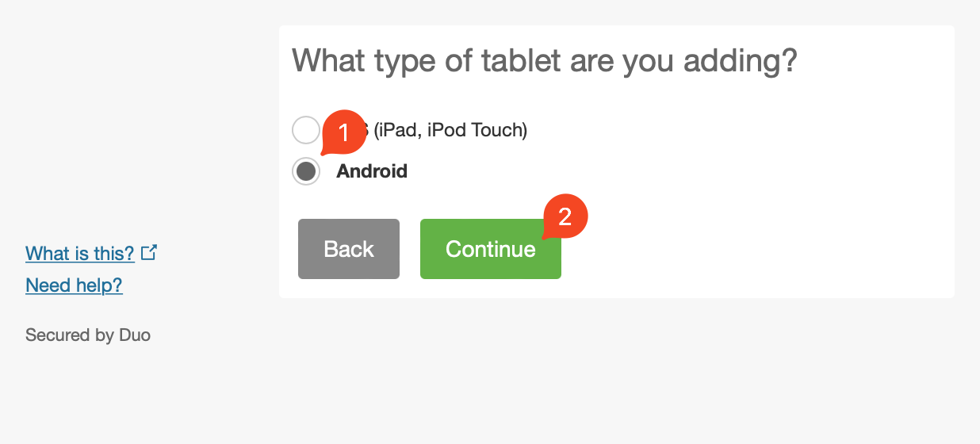Go back with the Back button
This screenshot has width=980, height=444.
pos(349,249)
